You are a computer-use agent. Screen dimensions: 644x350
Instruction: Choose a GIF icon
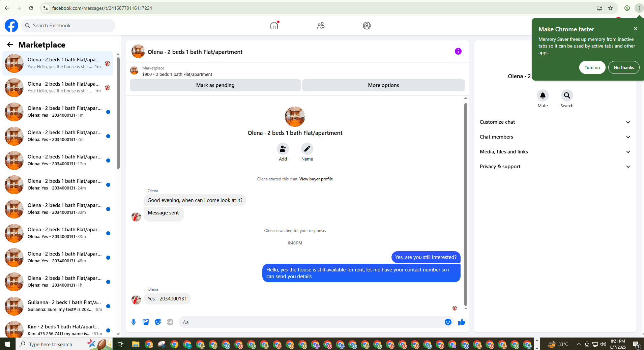click(170, 322)
